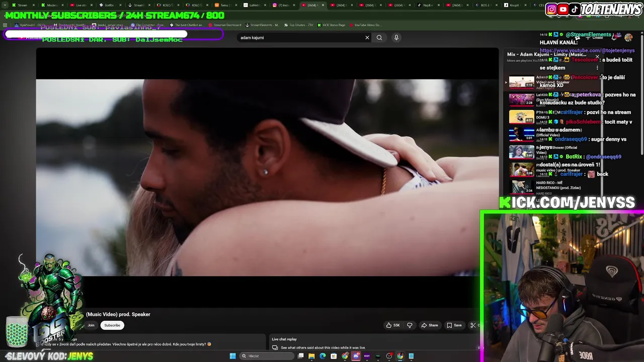Launch Microsoft Edge from the taskbar
Image resolution: width=644 pixels, height=362 pixels.
pos(323,356)
